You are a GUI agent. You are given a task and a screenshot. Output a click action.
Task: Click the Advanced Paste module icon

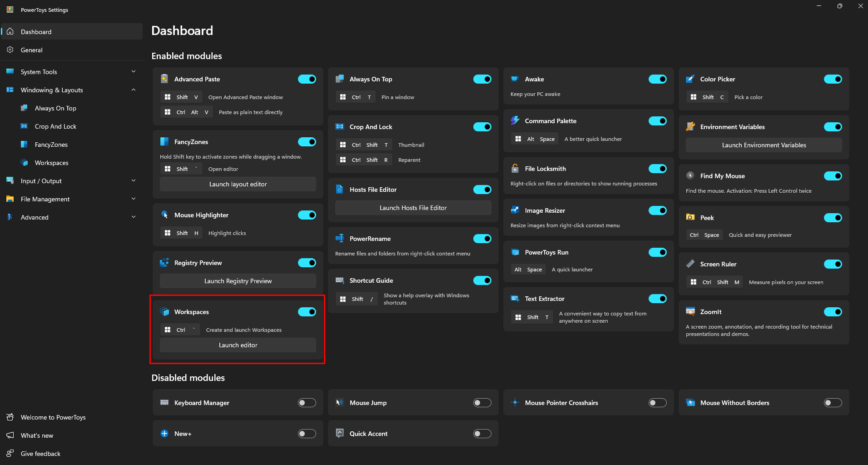(164, 79)
